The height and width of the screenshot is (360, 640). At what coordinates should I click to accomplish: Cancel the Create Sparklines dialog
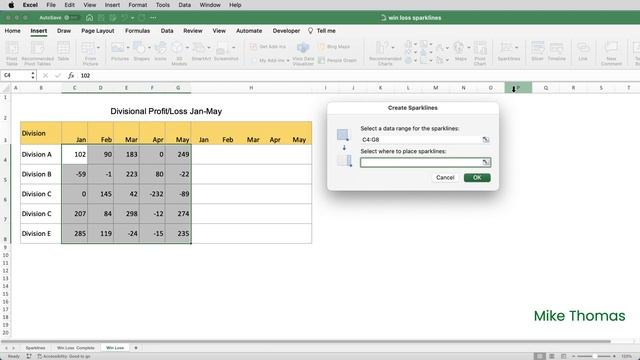pos(445,178)
